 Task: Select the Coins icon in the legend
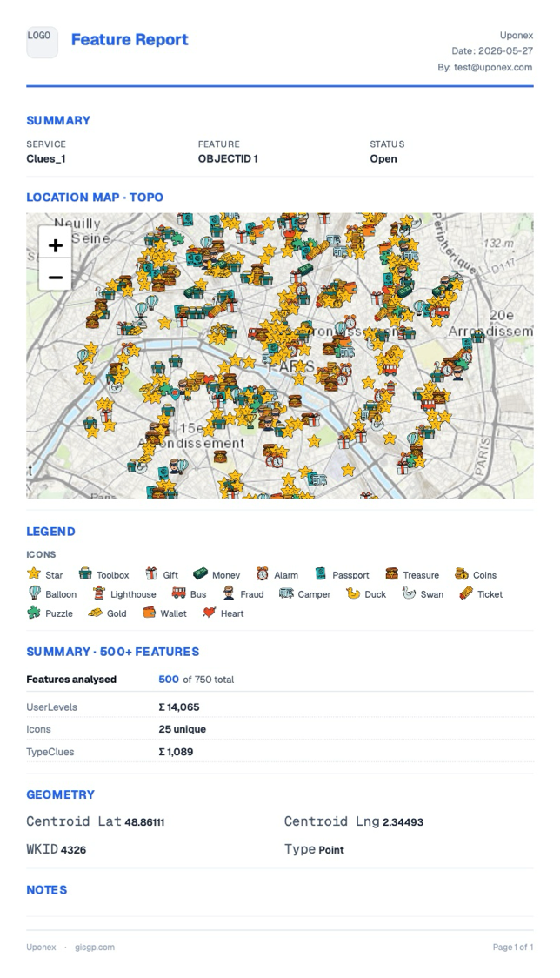(x=462, y=574)
